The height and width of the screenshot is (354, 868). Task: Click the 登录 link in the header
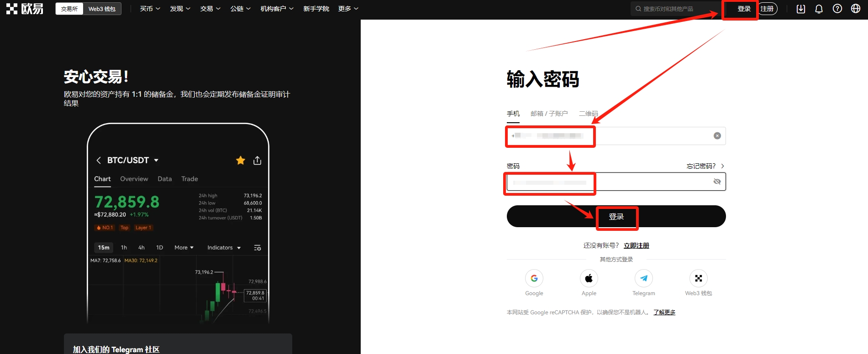coord(744,9)
